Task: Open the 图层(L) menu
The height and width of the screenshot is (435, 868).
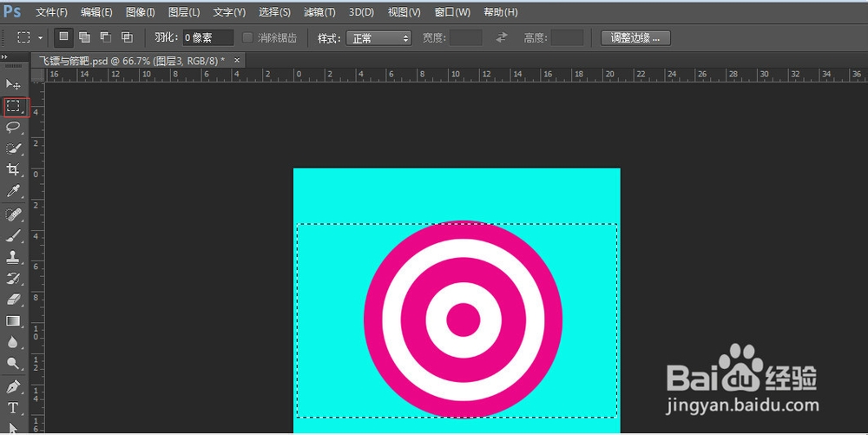Action: click(x=184, y=12)
